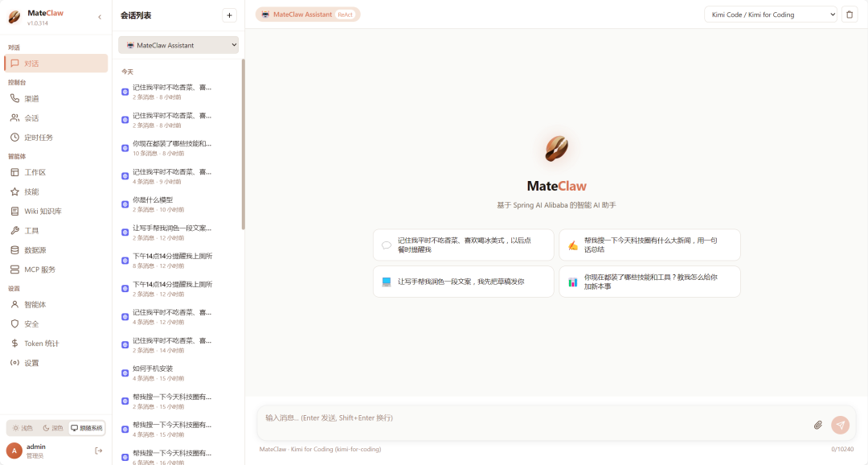
Task: Open the Kimi Code model selector
Action: tap(770, 14)
